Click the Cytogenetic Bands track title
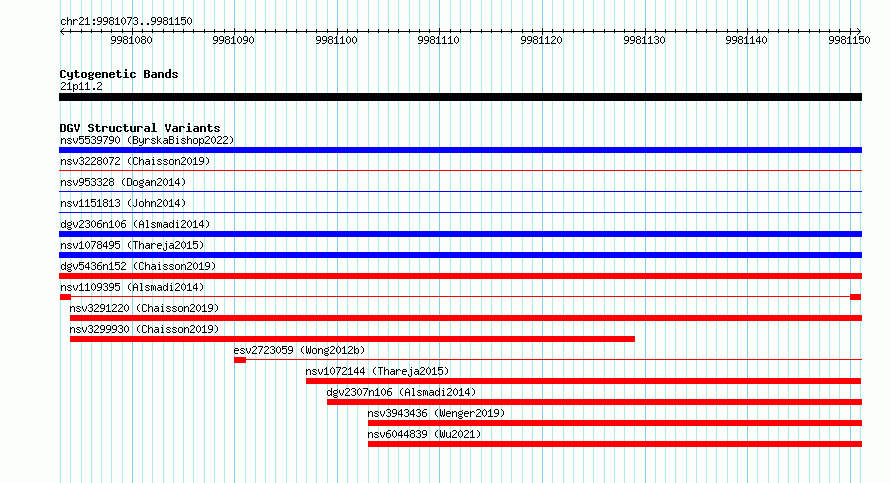The width and height of the screenshot is (890, 483). (x=119, y=74)
